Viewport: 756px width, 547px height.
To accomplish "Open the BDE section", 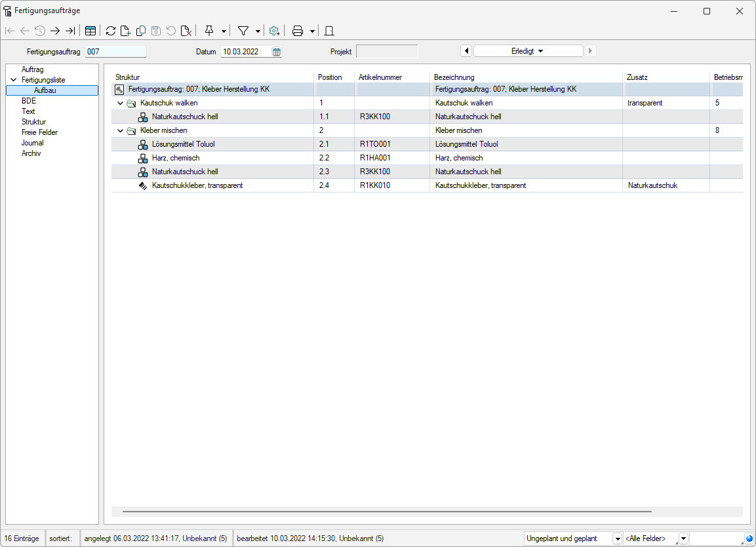I will coord(28,101).
